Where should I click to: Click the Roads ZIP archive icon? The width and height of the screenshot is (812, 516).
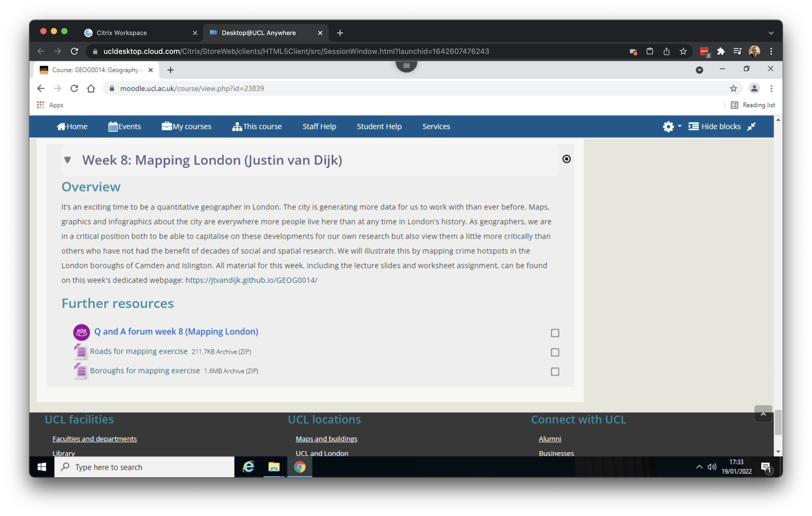(x=81, y=352)
